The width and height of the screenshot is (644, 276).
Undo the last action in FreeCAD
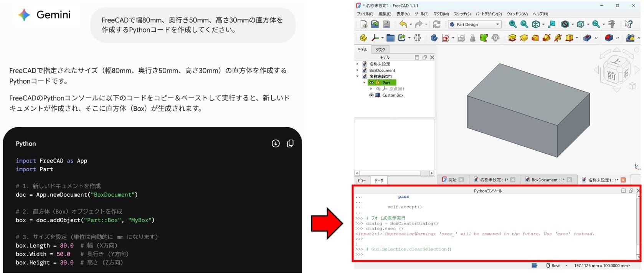coord(403,25)
